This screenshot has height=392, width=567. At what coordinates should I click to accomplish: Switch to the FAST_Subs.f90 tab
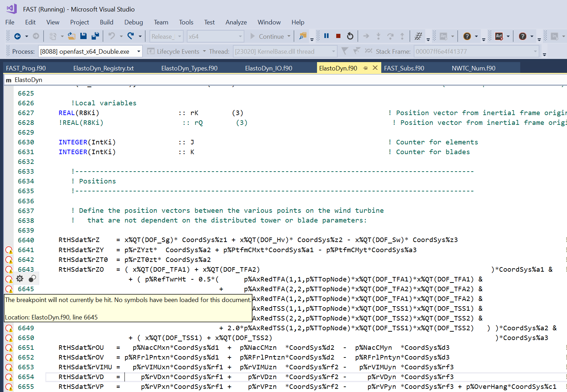tap(404, 68)
